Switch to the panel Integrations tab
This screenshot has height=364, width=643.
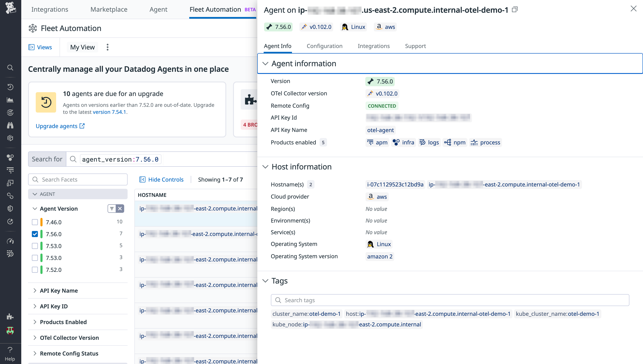pyautogui.click(x=374, y=46)
